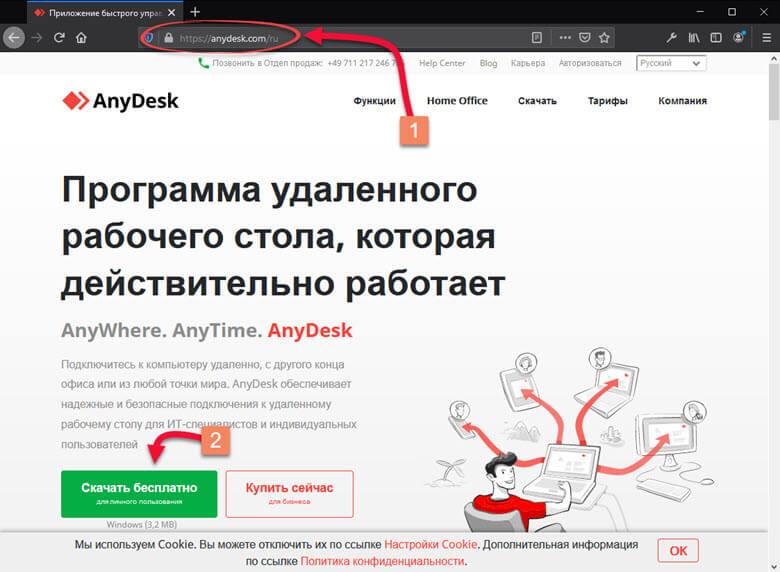Screen dimensions: 780x572
Task: Open the Настройки Cookie link
Action: click(430, 545)
